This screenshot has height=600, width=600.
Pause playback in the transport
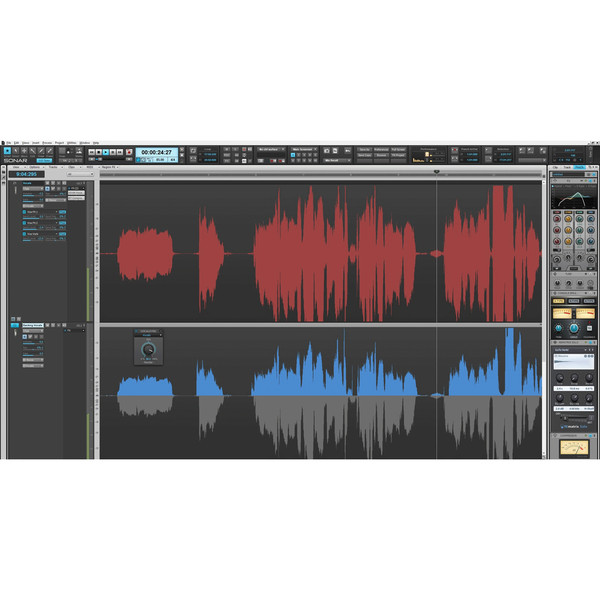coord(113,152)
